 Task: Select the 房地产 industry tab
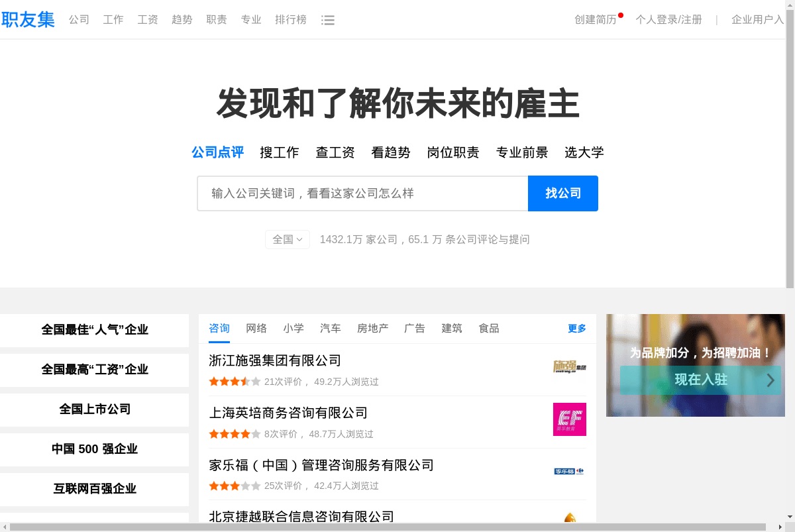[373, 329]
